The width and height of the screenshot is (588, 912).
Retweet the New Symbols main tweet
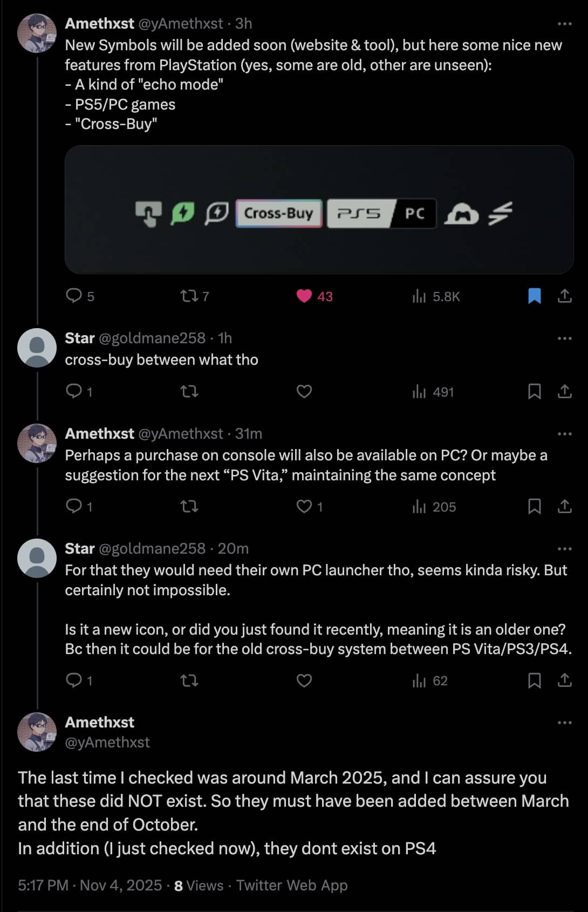pyautogui.click(x=189, y=296)
